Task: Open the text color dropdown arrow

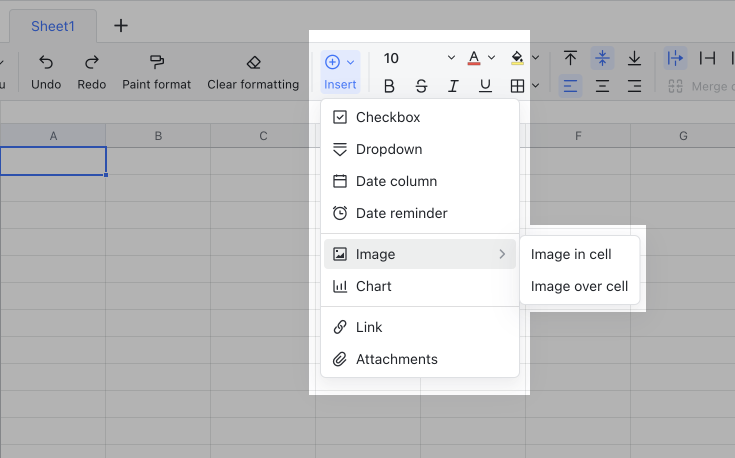Action: pyautogui.click(x=492, y=58)
